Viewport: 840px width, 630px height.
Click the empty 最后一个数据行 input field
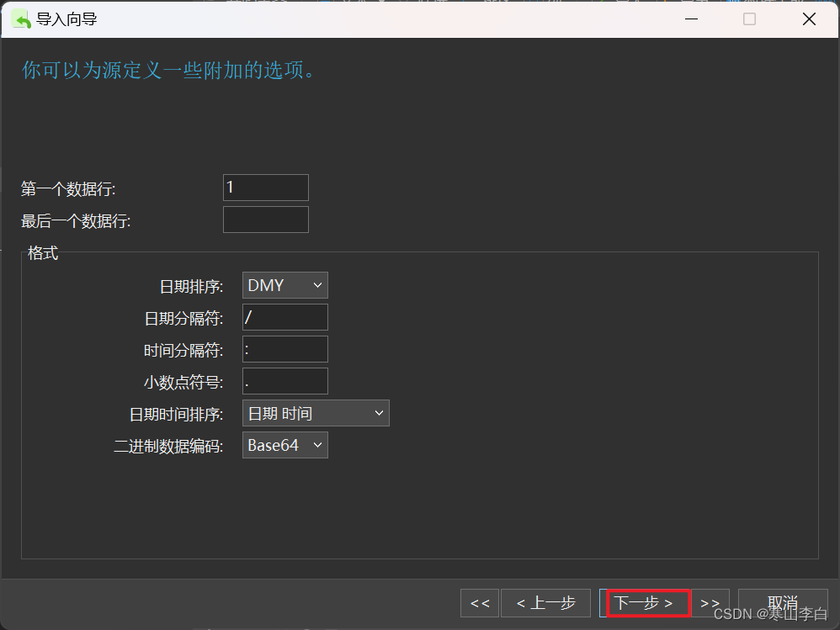tap(265, 219)
